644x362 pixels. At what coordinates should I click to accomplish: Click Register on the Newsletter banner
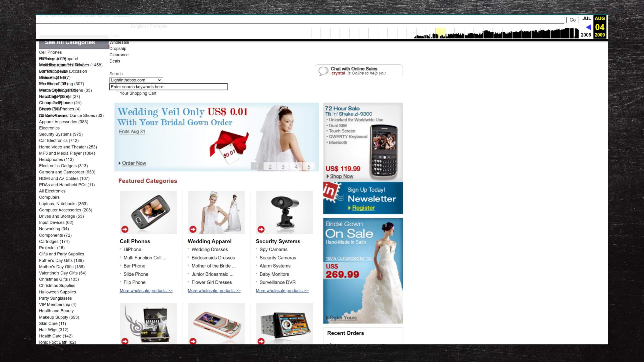point(363,208)
